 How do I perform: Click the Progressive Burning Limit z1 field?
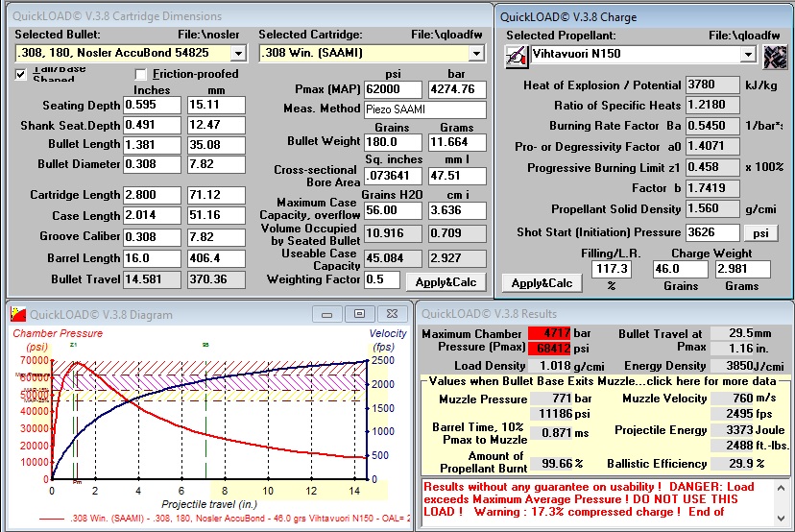[712, 167]
